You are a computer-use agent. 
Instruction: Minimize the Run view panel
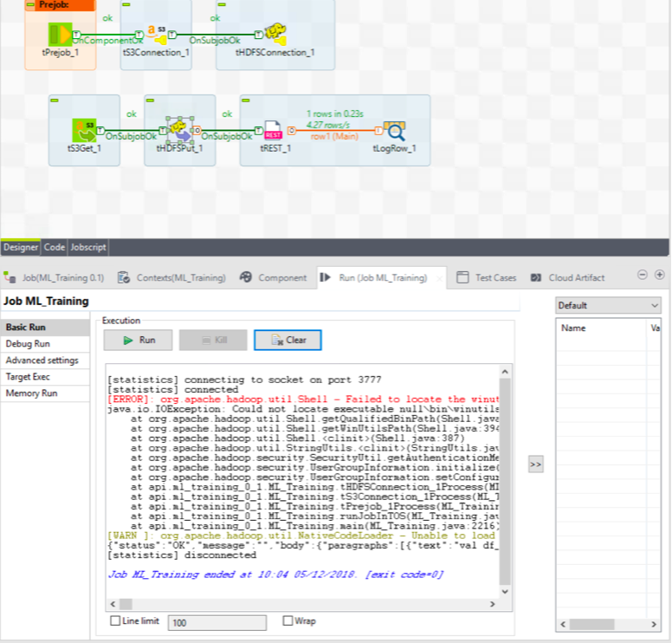point(642,275)
